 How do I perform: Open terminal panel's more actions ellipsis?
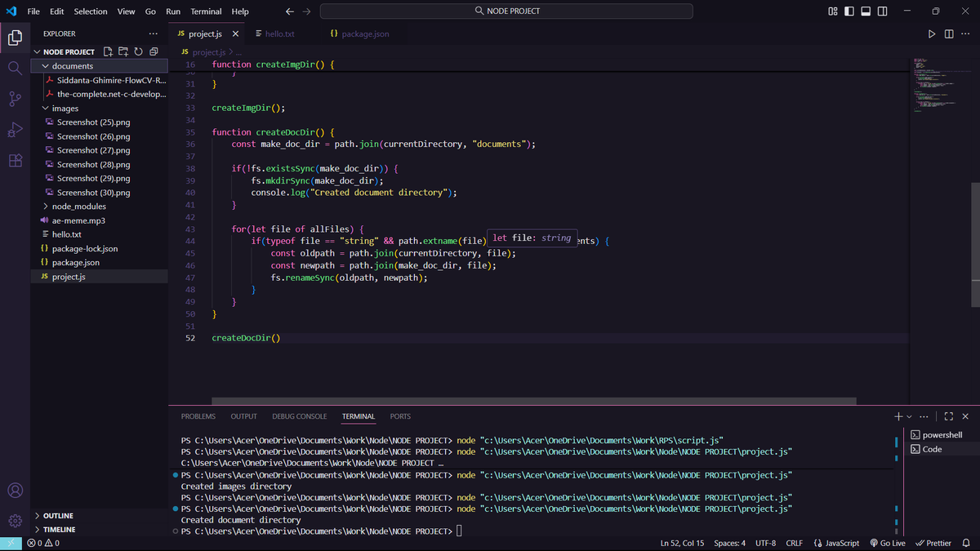coord(923,416)
